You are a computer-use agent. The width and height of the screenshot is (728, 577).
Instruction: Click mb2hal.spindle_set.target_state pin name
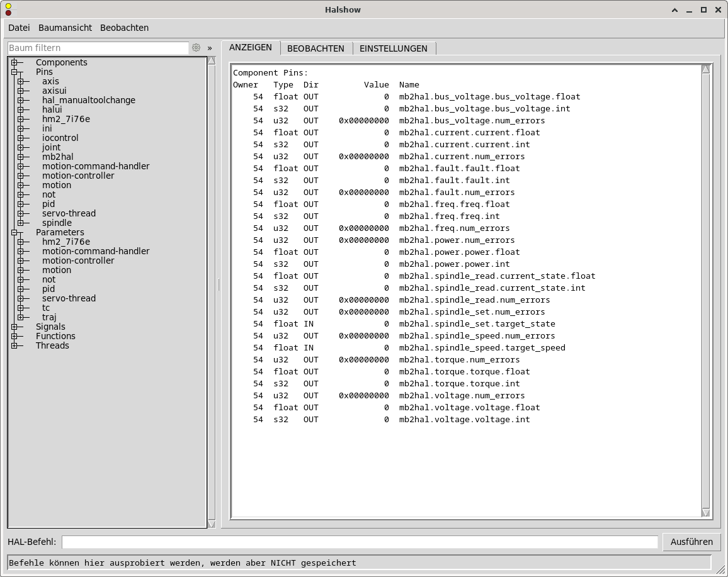click(477, 324)
